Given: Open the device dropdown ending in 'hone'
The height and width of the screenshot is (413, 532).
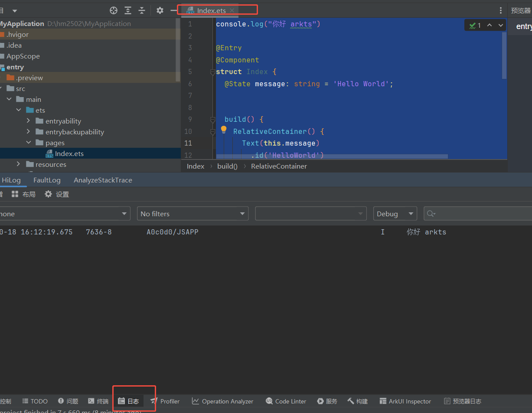Looking at the screenshot, I should point(65,214).
